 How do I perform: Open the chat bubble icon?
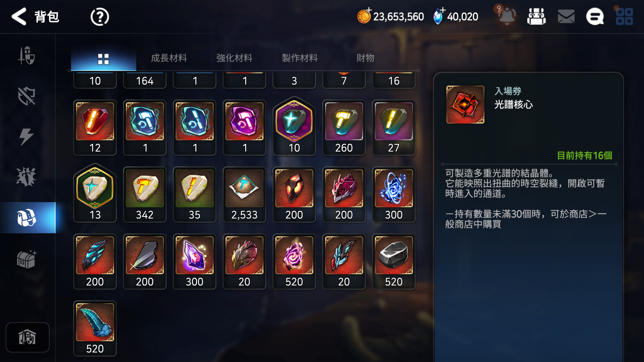(x=595, y=17)
